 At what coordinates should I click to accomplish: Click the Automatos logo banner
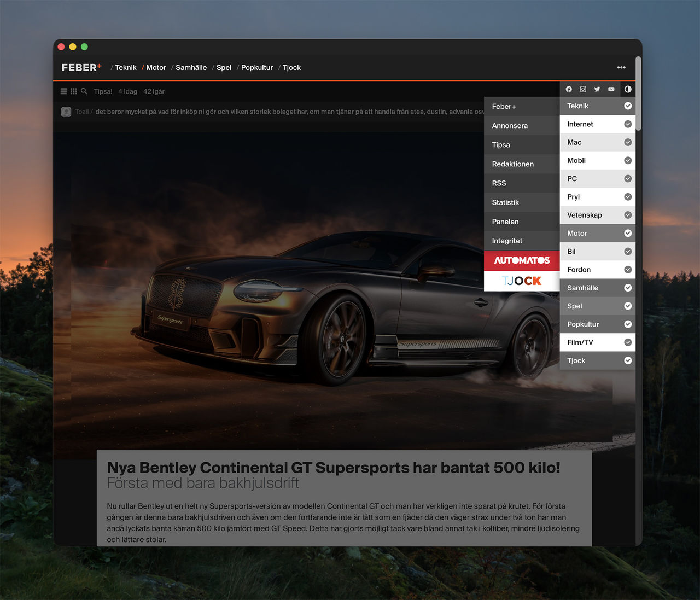point(522,260)
